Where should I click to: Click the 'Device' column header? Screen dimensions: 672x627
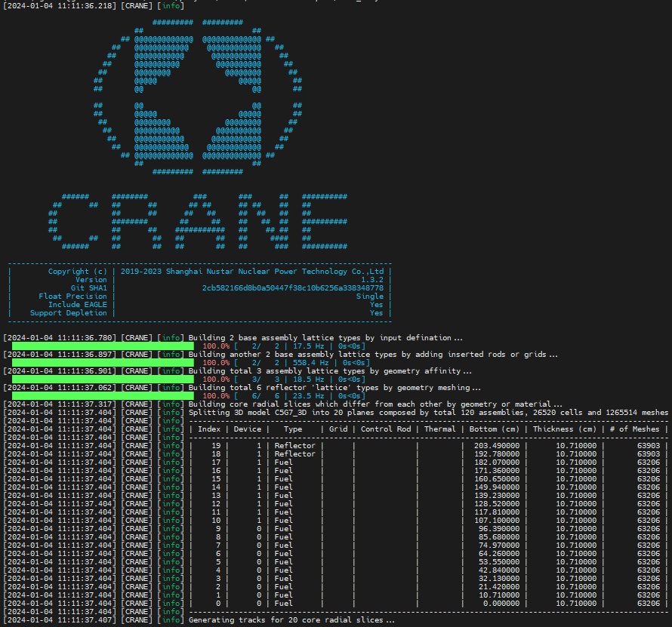[x=248, y=429]
